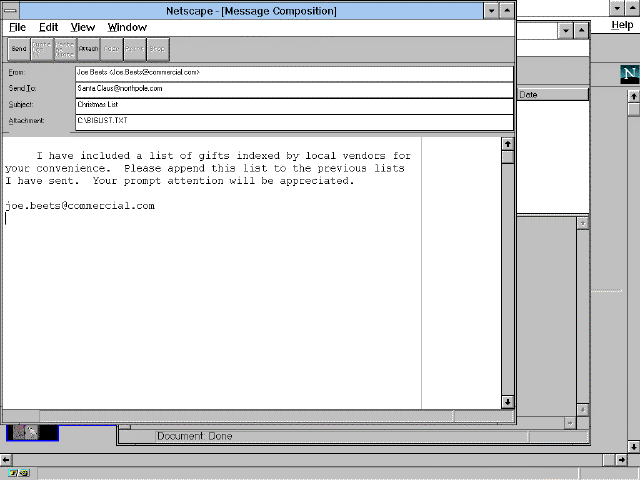
Task: Click the bottom horizontal scrollbar left arrow
Action: [x=6, y=460]
